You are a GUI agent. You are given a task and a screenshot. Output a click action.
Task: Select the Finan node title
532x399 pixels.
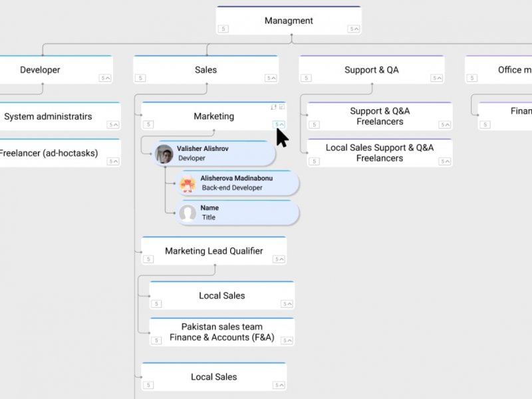click(521, 111)
